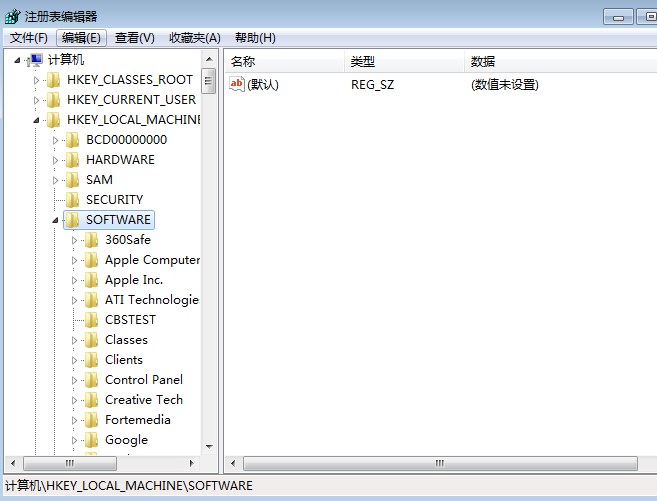Click the HKEY_CLASSES_ROOT folder icon
The width and height of the screenshot is (657, 501).
pyautogui.click(x=53, y=80)
